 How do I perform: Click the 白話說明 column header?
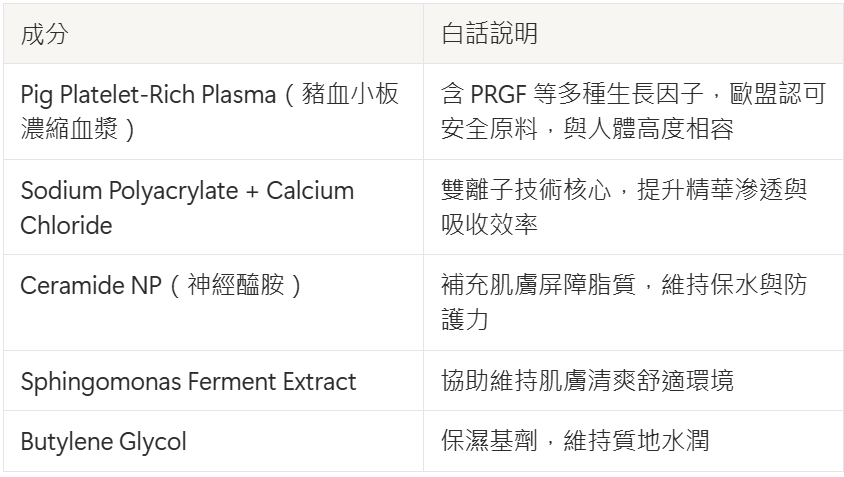(489, 34)
